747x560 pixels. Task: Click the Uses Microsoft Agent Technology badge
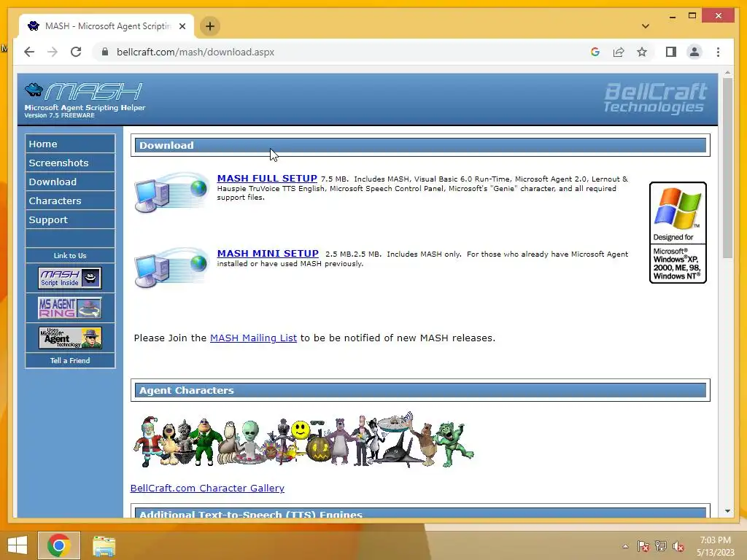pyautogui.click(x=70, y=337)
